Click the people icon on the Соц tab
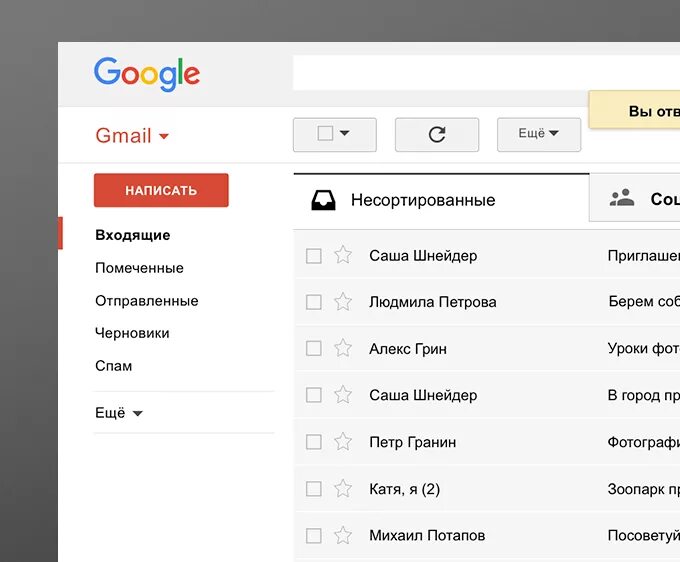680x562 pixels. [622, 198]
